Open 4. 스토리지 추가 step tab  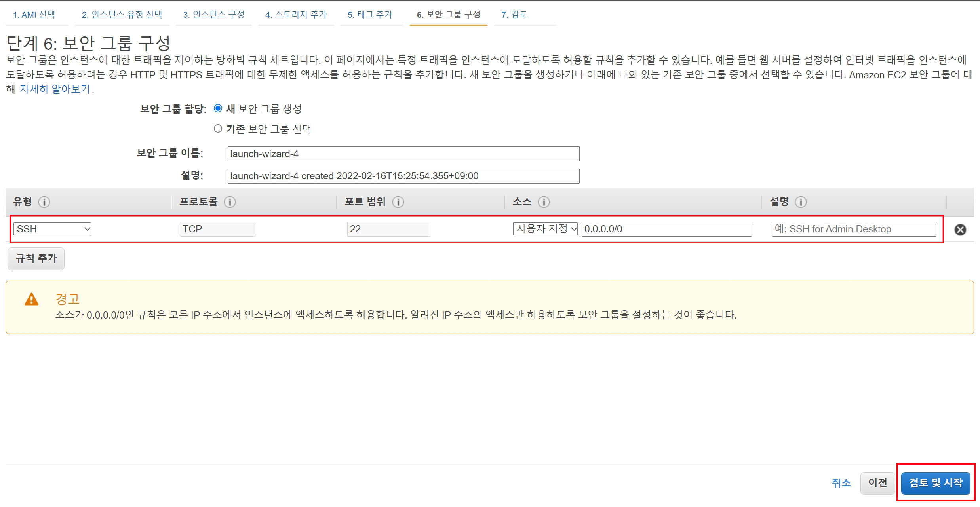(296, 15)
